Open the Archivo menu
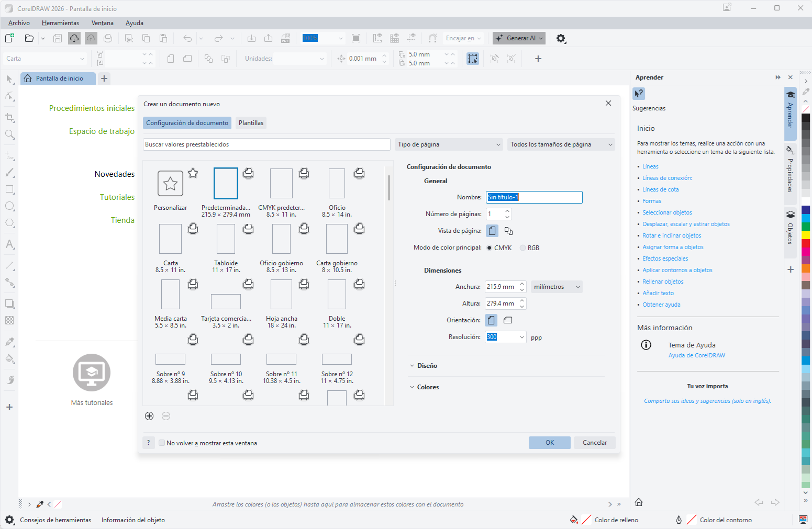 point(19,23)
